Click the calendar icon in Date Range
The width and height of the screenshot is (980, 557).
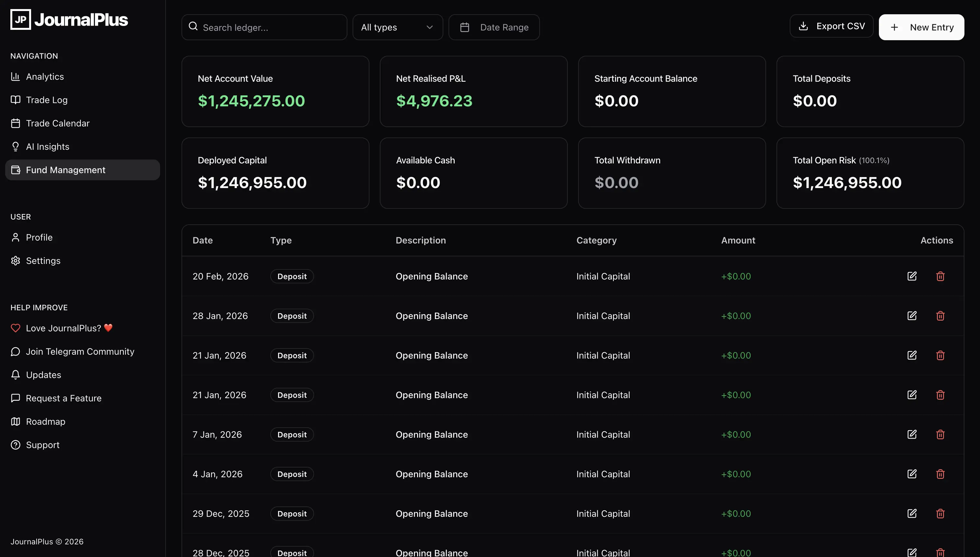[x=465, y=27]
